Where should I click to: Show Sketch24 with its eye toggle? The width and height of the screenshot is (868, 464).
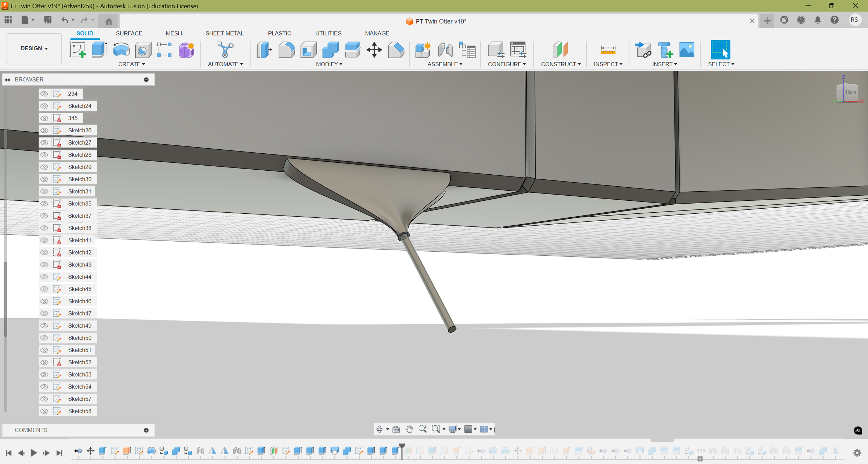[x=44, y=106]
